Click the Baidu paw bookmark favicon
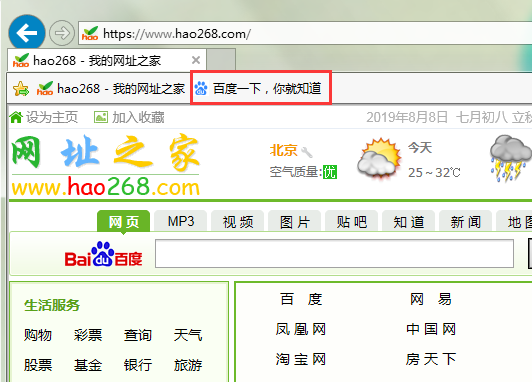Screen dimensions: 532x382 point(201,89)
